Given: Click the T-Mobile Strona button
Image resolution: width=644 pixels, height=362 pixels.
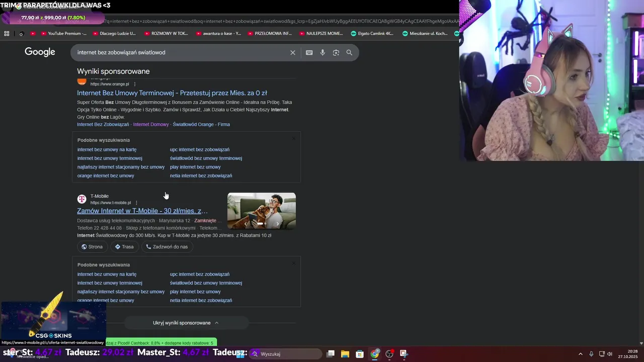Looking at the screenshot, I should click(x=92, y=247).
